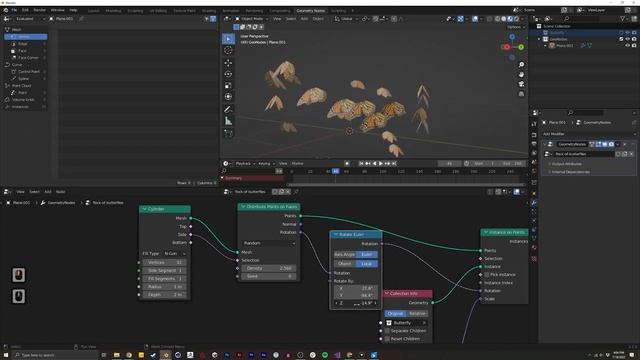Open the outliner filter funnel icon
The image size is (640, 360).
click(622, 19)
